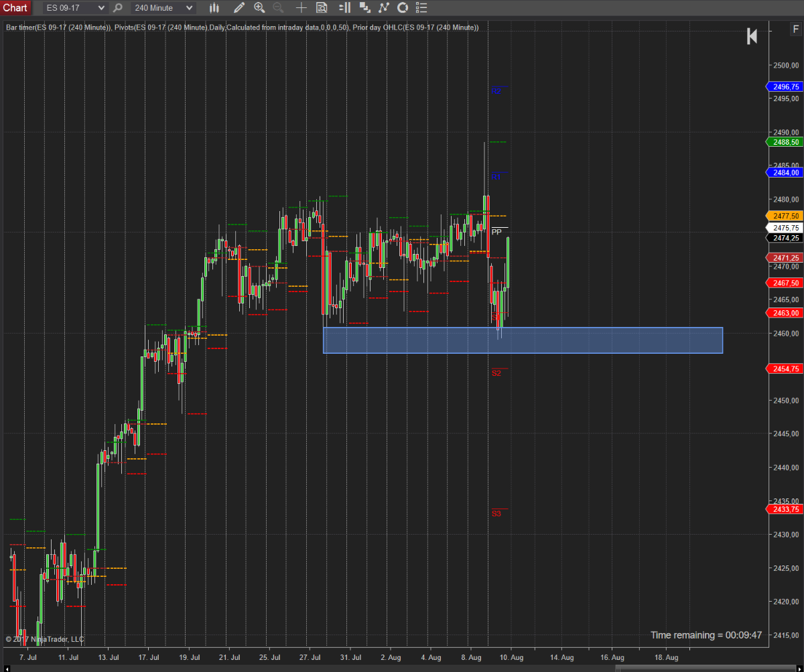
Task: Expand the ES 09-17 instrument dropdown
Action: (101, 8)
